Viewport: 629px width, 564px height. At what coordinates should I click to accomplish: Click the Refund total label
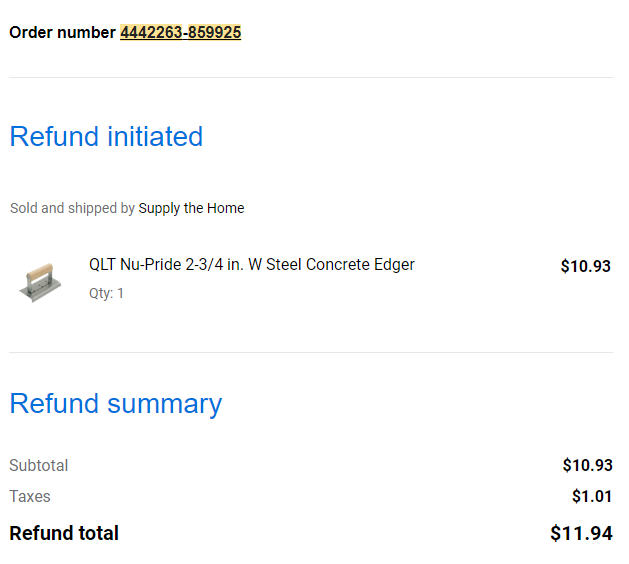click(x=64, y=533)
